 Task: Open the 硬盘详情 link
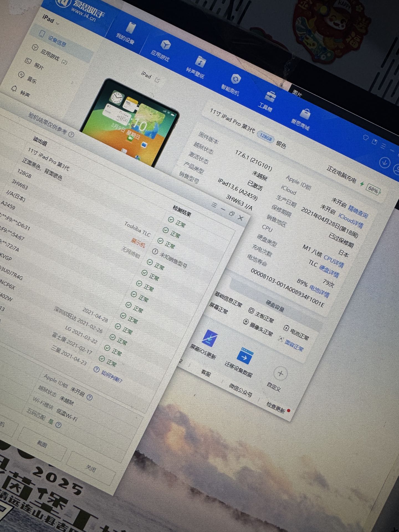(329, 272)
